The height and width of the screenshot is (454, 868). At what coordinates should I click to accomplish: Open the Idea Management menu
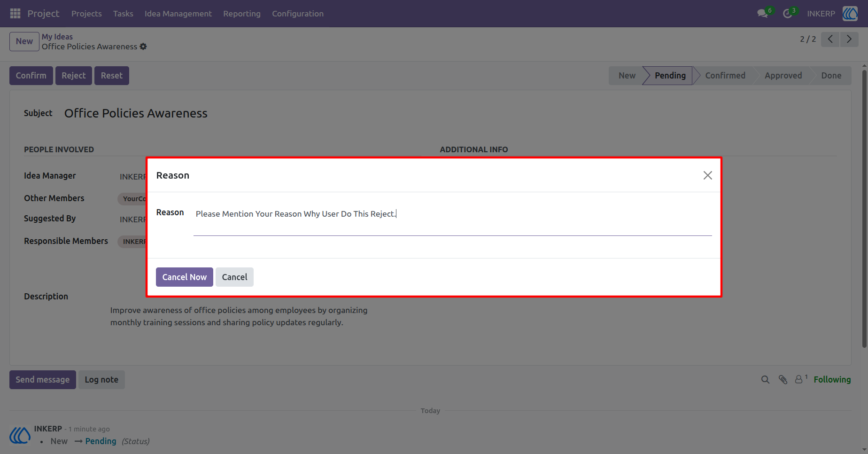[x=178, y=14]
